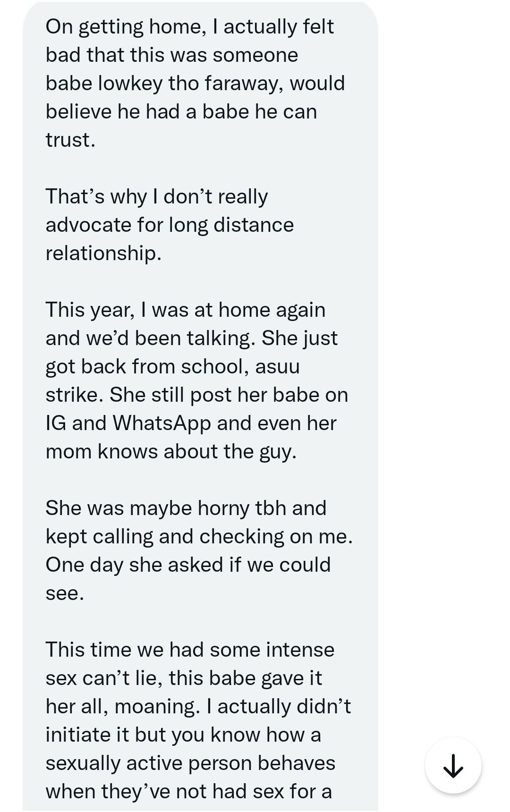Screen dimensions: 510x812
Task: Tap the line 'got back from school, asuu'
Action: [x=172, y=367]
